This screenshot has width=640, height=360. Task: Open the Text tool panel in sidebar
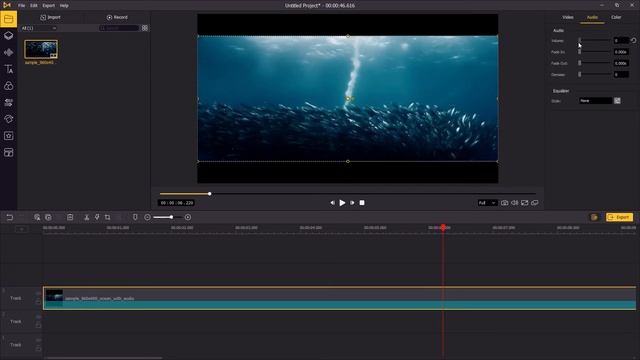click(9, 69)
